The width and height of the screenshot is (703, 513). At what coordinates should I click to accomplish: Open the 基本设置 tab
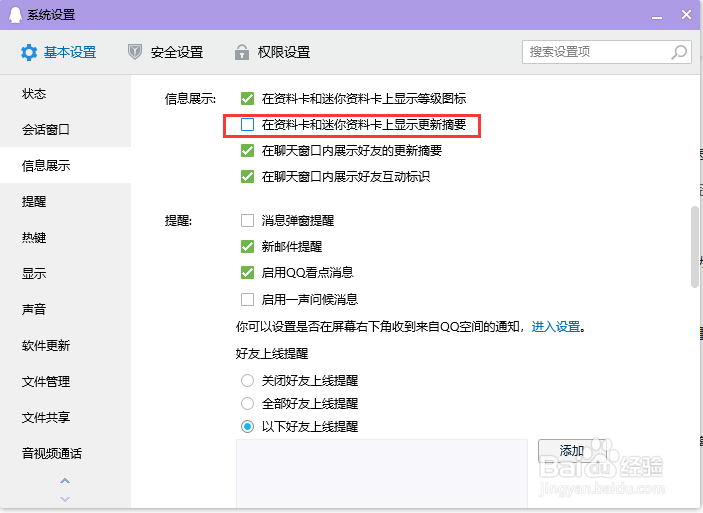pyautogui.click(x=58, y=52)
